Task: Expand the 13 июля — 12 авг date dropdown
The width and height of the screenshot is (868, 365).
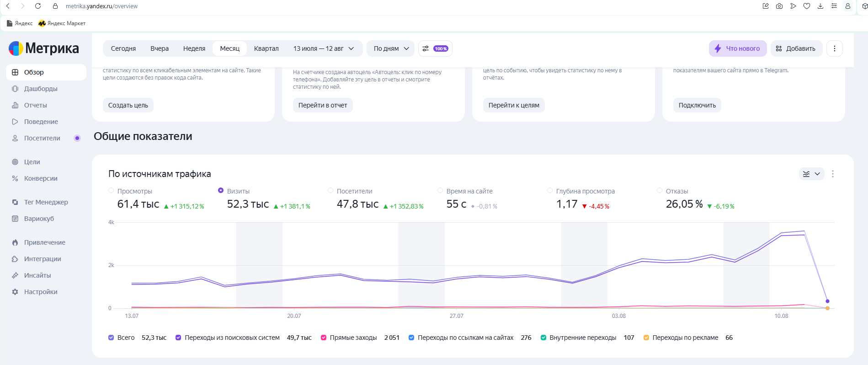Action: click(x=324, y=48)
